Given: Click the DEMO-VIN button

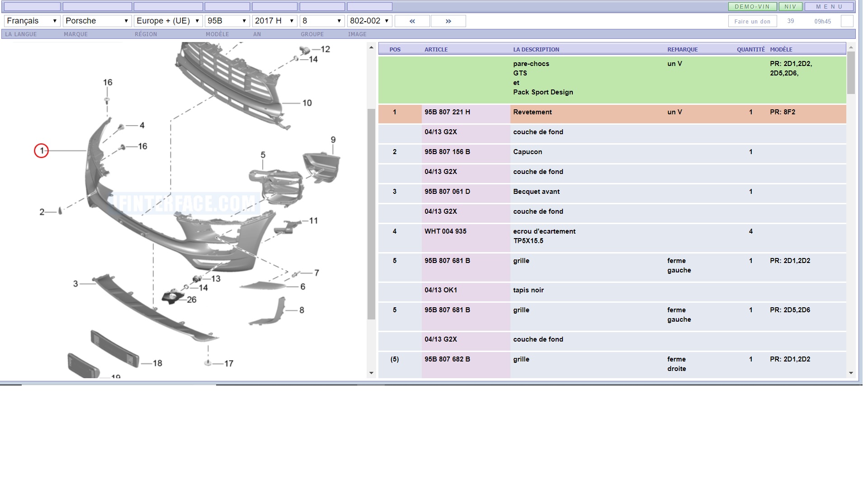Looking at the screenshot, I should [x=752, y=7].
